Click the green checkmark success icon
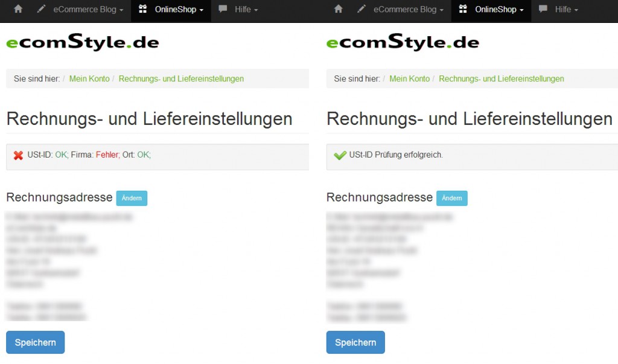Screen dimensions: 618x364 coord(340,155)
